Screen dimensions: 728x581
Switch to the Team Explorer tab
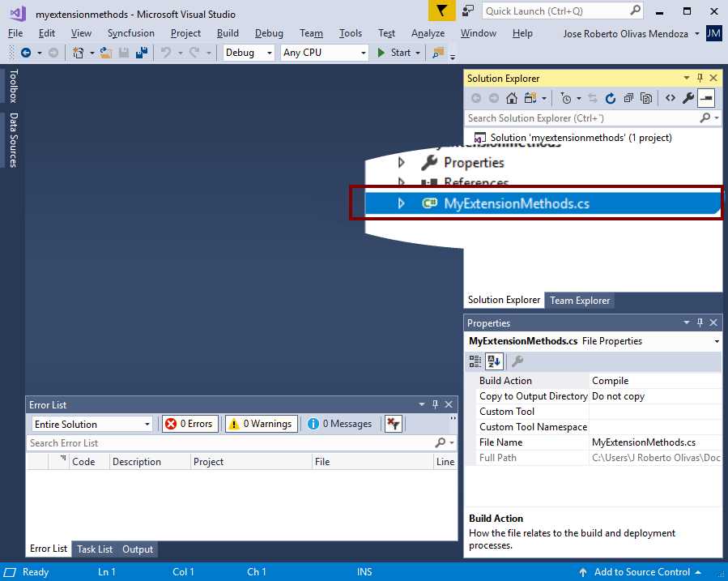pos(580,301)
